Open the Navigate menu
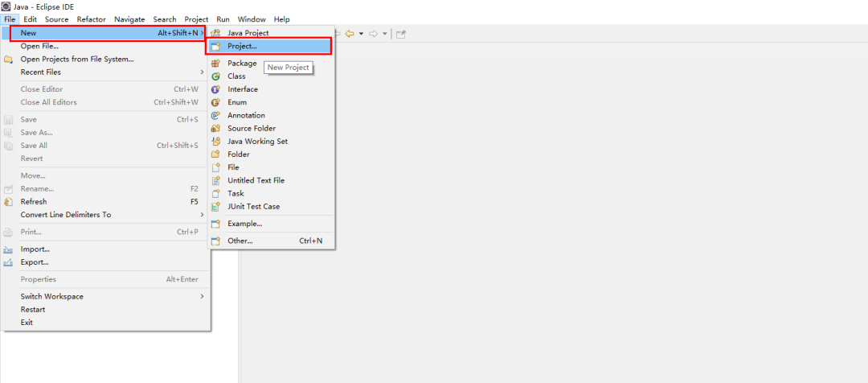Image resolution: width=868 pixels, height=383 pixels. [x=129, y=19]
